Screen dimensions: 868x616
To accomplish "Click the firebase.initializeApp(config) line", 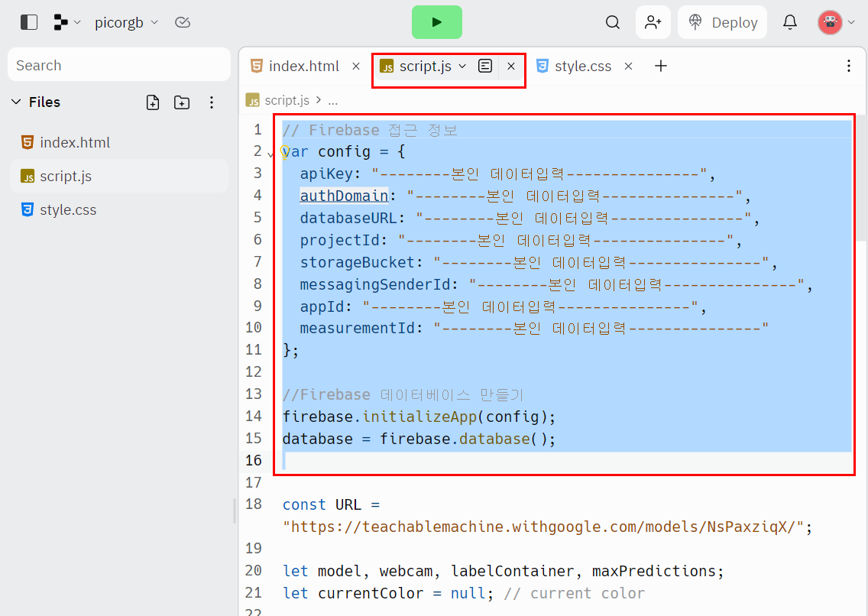I will (x=419, y=417).
